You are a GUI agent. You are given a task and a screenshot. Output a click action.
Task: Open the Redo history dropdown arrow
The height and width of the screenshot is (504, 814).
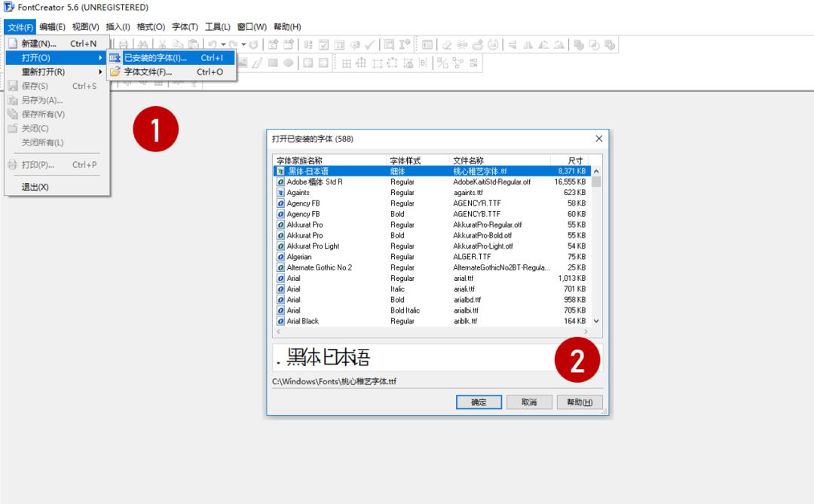point(243,44)
